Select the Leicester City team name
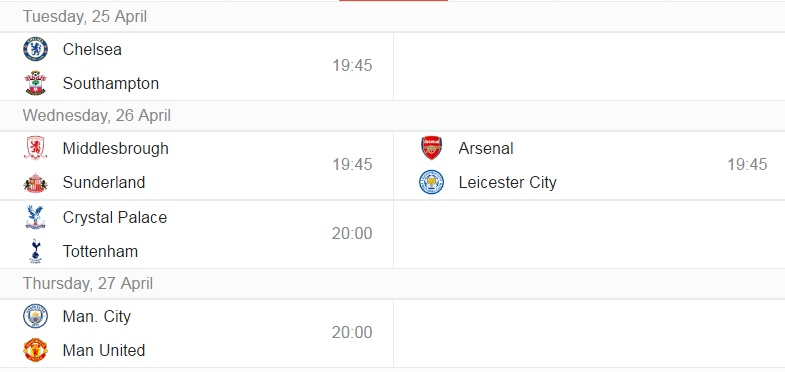Image resolution: width=785 pixels, height=372 pixels. point(508,182)
